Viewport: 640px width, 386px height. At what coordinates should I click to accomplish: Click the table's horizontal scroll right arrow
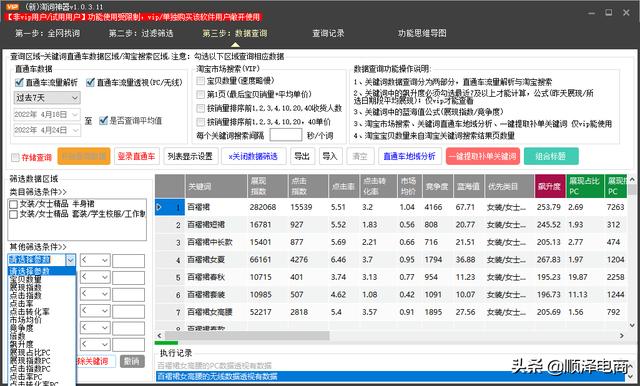point(622,336)
